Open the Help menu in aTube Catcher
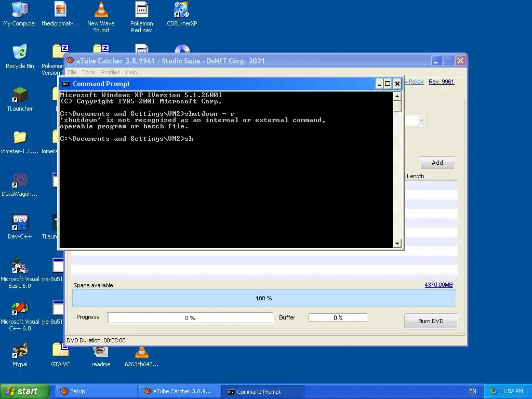Viewport: 532px width, 399px height. pos(131,72)
